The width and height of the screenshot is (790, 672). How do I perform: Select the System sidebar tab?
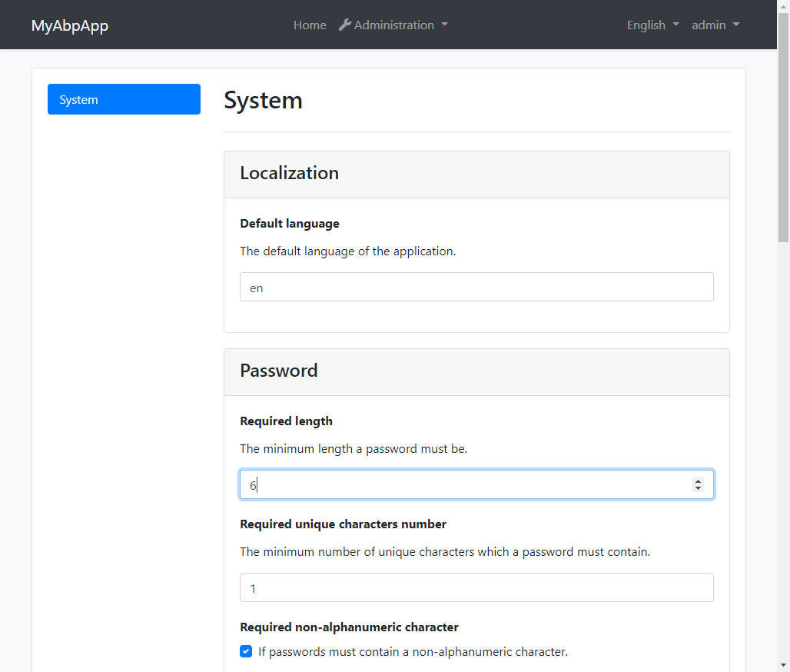pyautogui.click(x=124, y=99)
